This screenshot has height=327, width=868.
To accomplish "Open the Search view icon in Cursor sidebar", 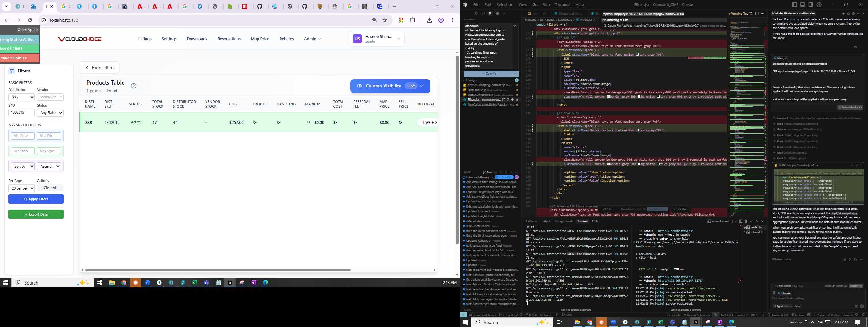I will 483,13.
